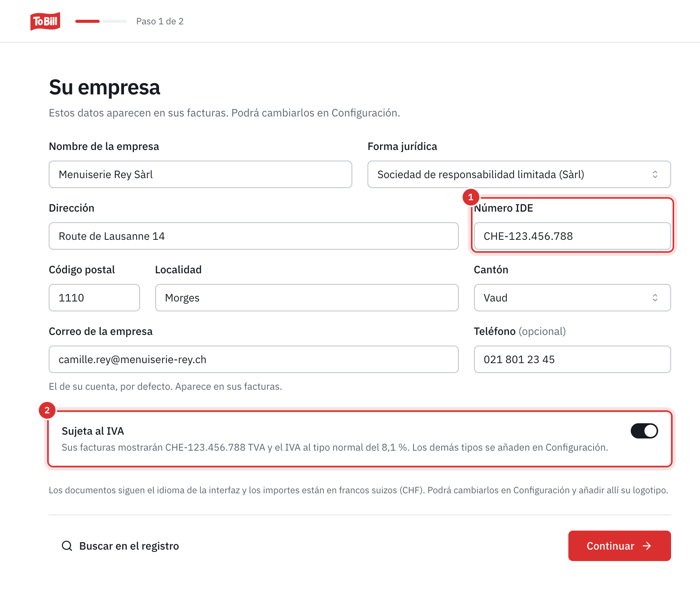Click the Teléfono field
This screenshot has width=700, height=609.
point(572,359)
